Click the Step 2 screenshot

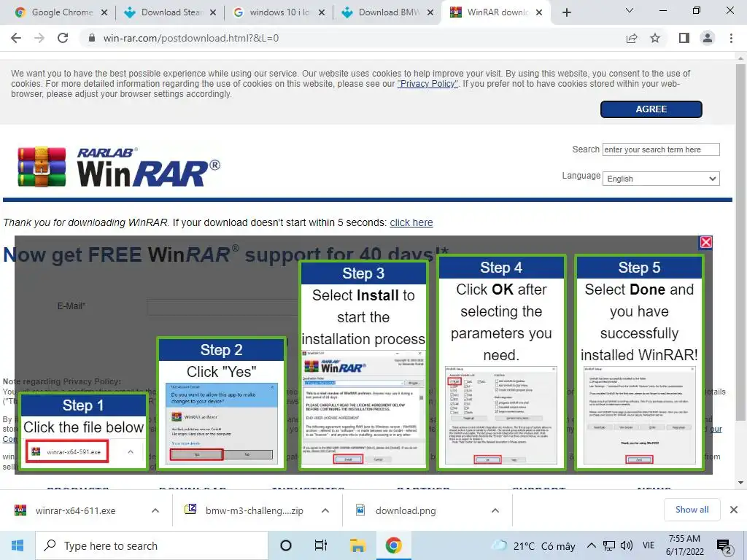222,423
